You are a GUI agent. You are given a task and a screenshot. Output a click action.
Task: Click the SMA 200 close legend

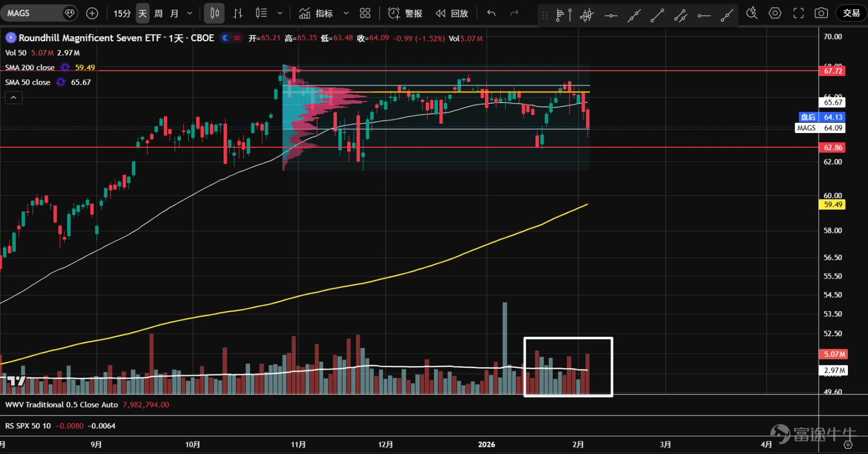click(x=30, y=67)
